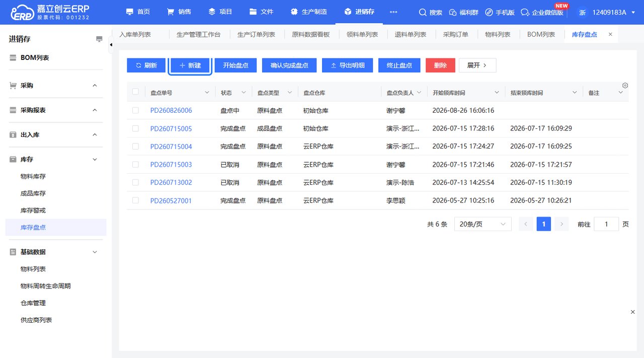Open stocktake order PD260713002 link
This screenshot has width=644, height=358.
(x=171, y=182)
